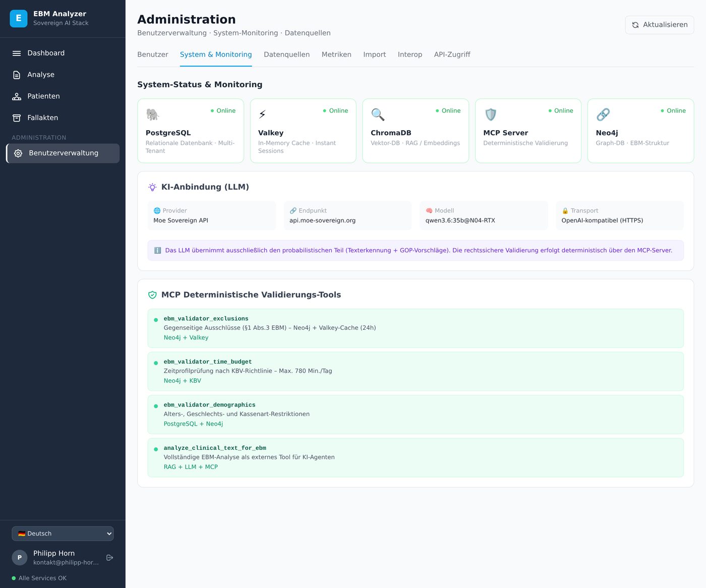706x588 pixels.
Task: Click the green dot beside ebm_validator_exclusions
Action: pyautogui.click(x=156, y=320)
